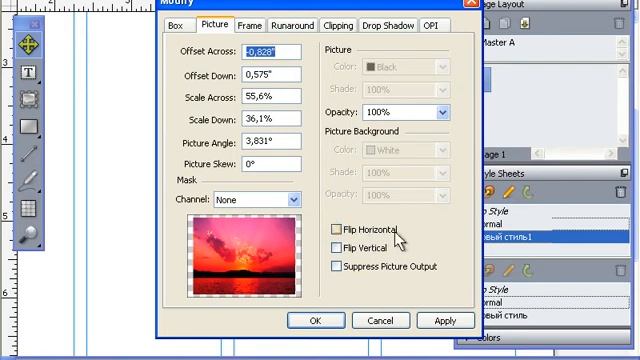Click the Scale Across field
Viewport: 640px width, 360px height.
point(271,96)
